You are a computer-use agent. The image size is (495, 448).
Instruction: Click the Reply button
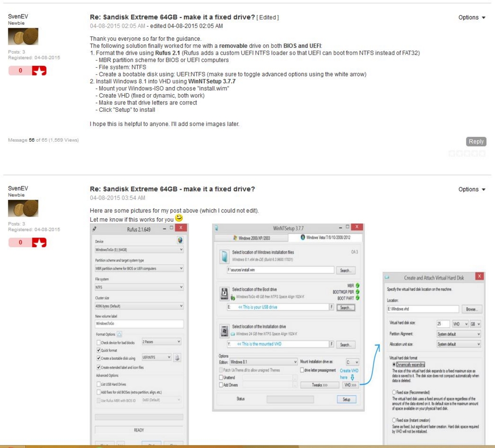(x=476, y=142)
